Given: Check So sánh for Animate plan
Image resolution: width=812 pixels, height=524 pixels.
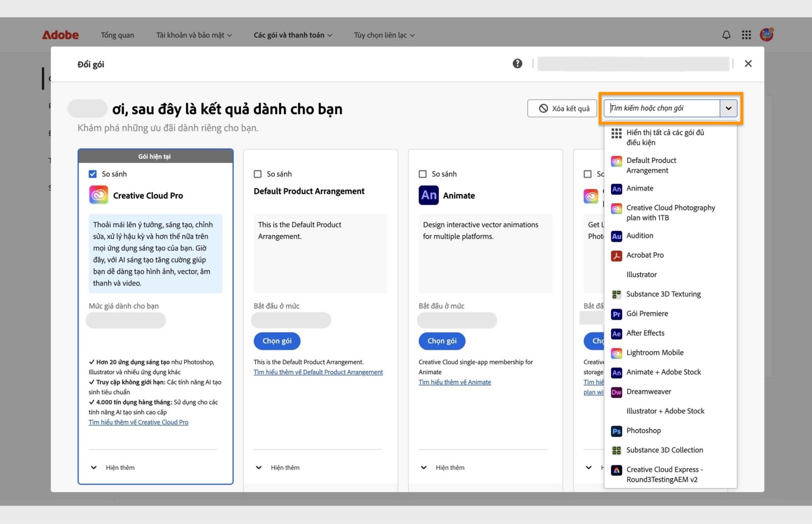Looking at the screenshot, I should click(x=422, y=174).
